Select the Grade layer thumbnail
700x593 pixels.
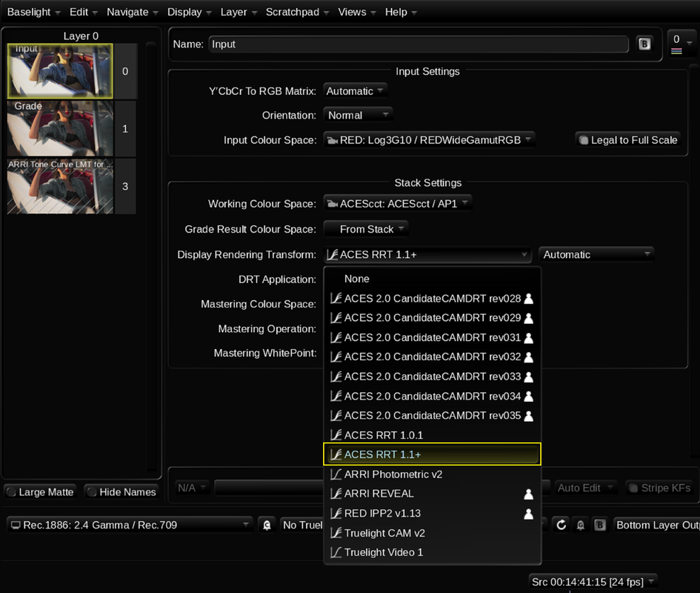pyautogui.click(x=60, y=128)
